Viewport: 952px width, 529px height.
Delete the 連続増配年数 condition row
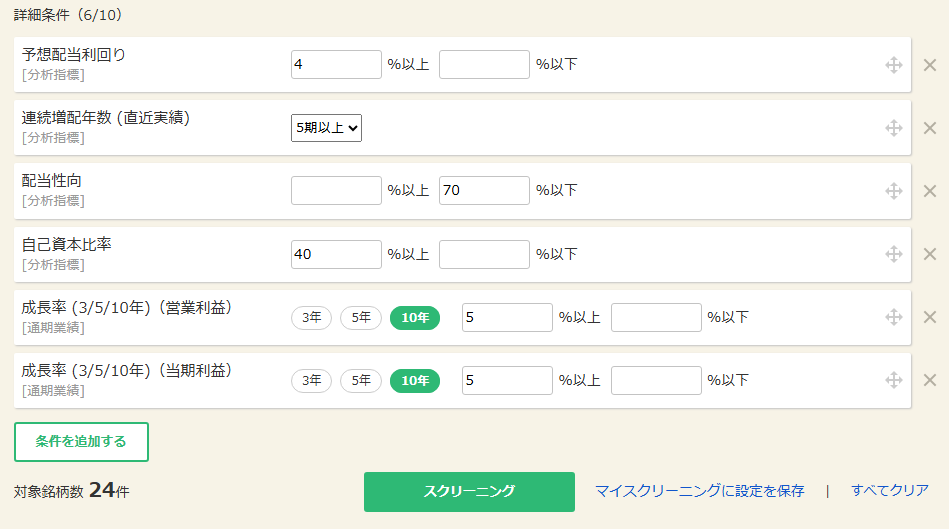point(929,128)
